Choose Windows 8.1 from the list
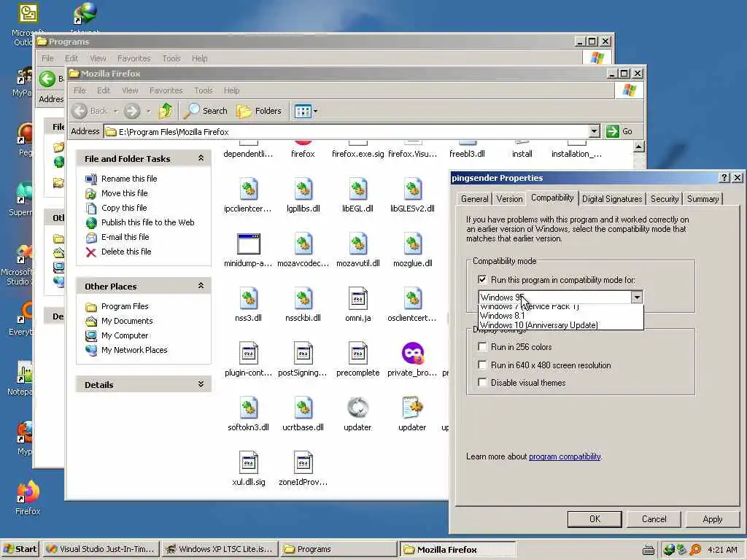Viewport: 747px width, 560px height. point(561,316)
